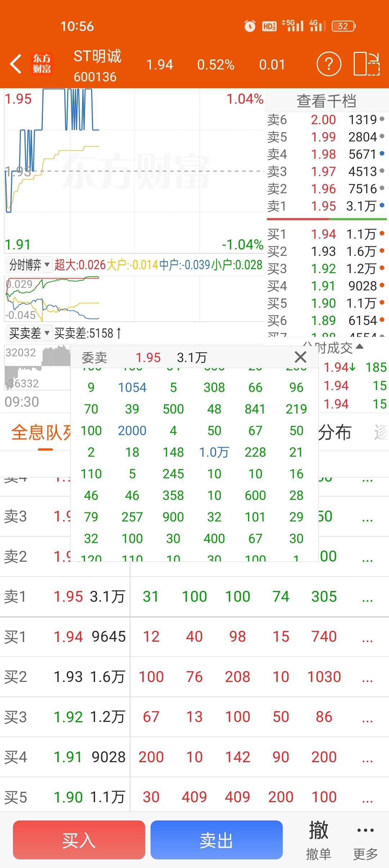Close the 委卖 1.95 order popup

tap(300, 357)
